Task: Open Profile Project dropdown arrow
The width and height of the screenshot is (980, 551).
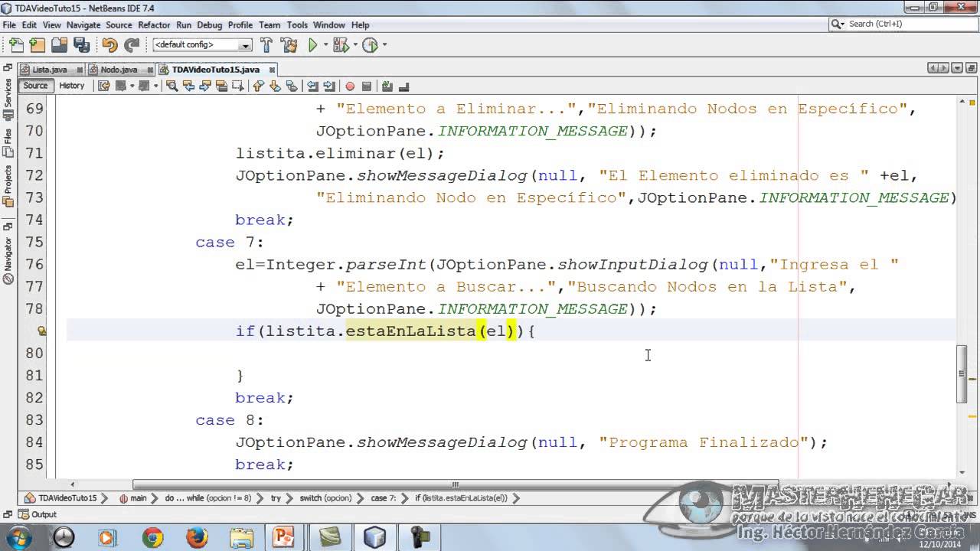Action: click(384, 45)
